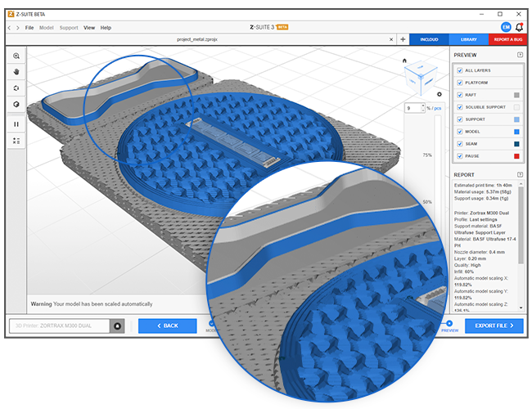The image size is (532, 409).
Task: Click the report panel scrollbar
Action: click(521, 224)
